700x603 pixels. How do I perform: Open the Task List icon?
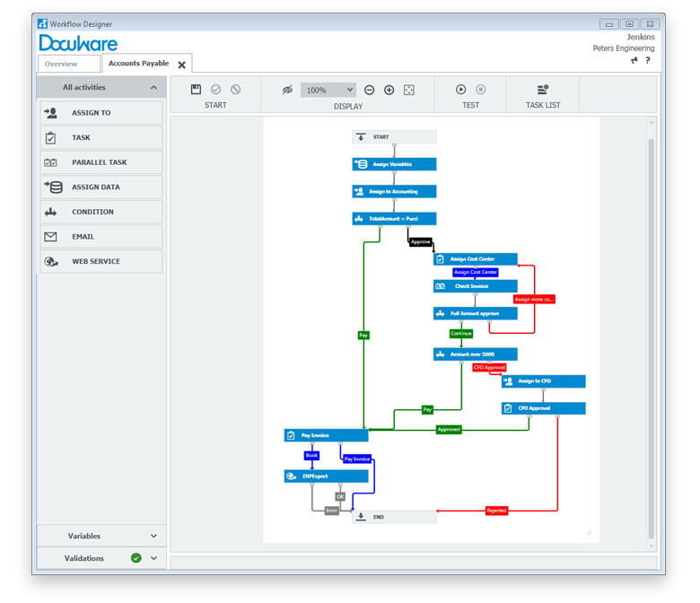click(543, 90)
